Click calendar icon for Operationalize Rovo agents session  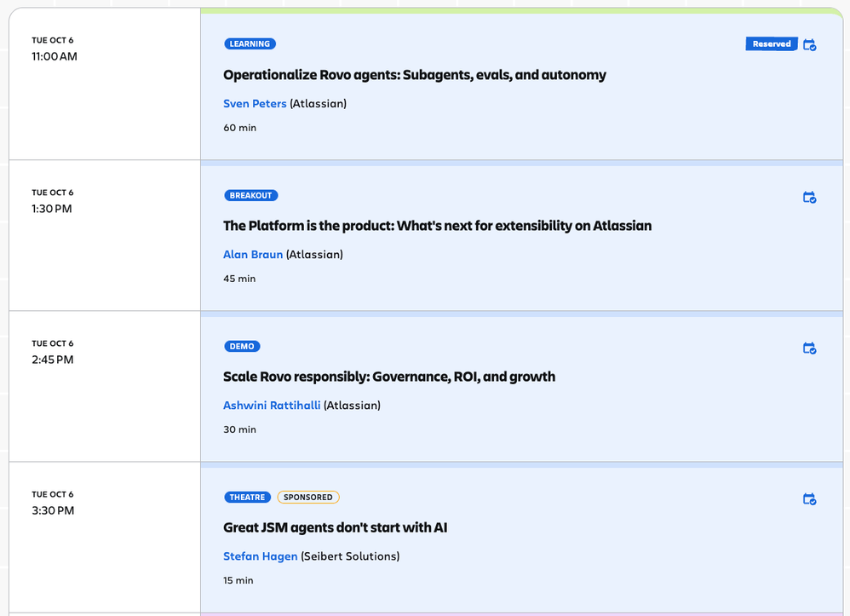(x=809, y=44)
